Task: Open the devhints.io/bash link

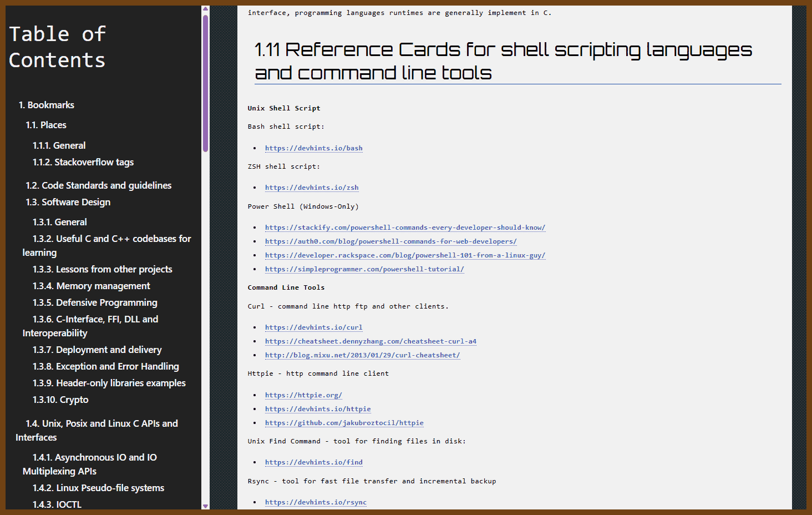Action: click(314, 148)
